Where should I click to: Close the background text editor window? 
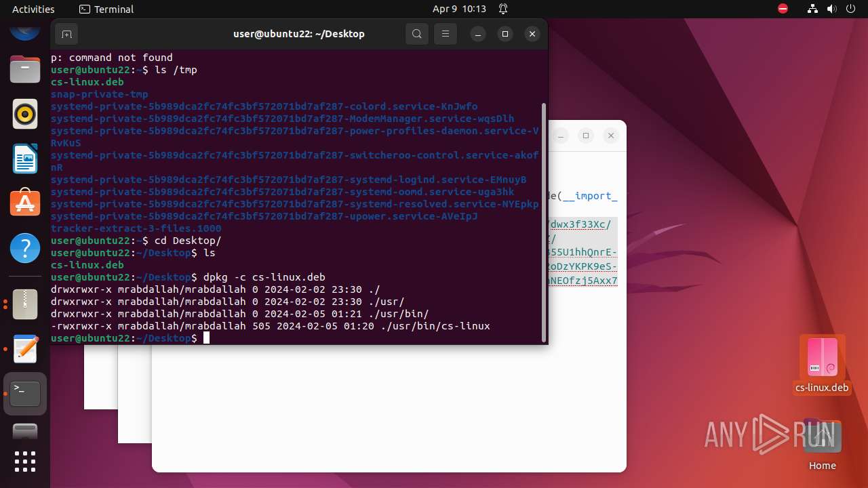[611, 136]
